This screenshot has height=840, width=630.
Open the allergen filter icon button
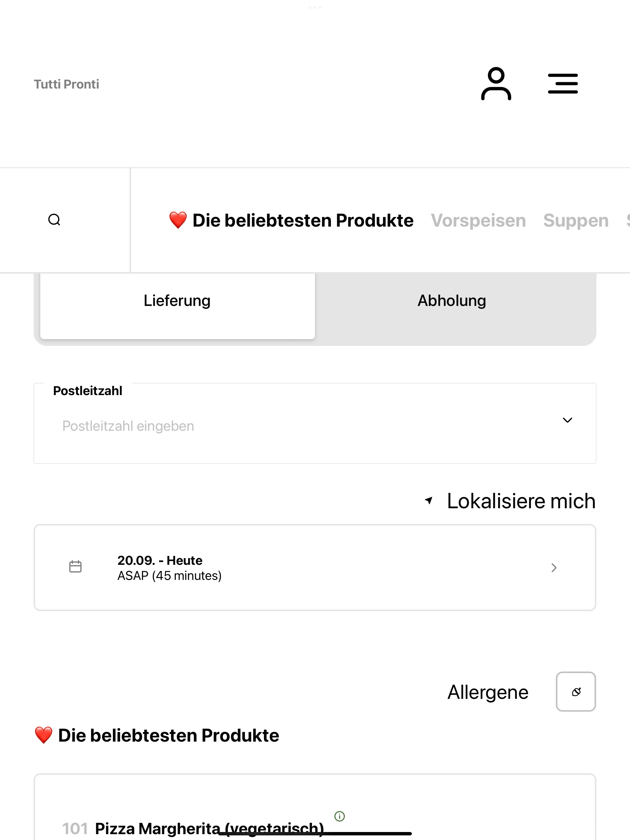pos(576,691)
